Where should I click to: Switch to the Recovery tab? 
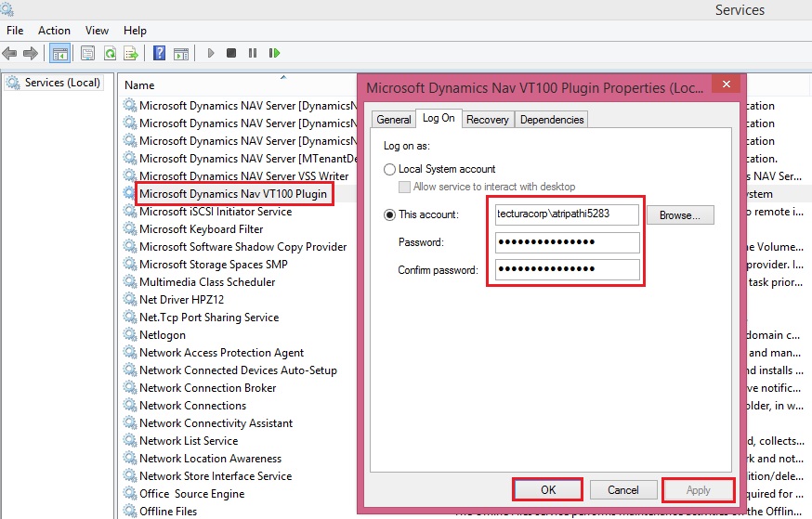point(487,119)
